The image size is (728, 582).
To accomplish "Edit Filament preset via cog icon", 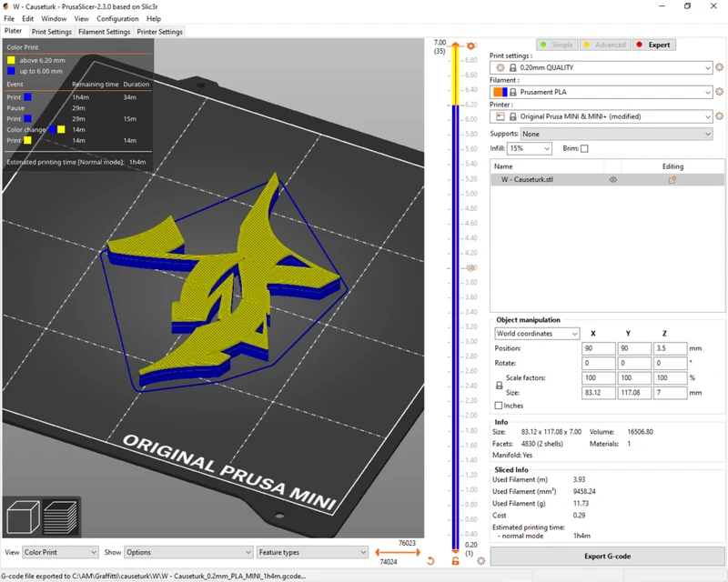I will tap(719, 92).
